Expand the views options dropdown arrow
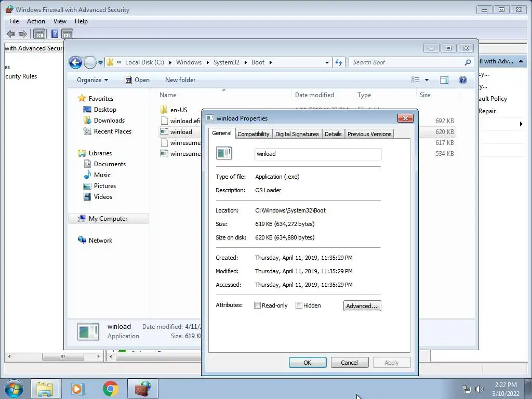Viewport: 532px width, 399px height. 427,80
